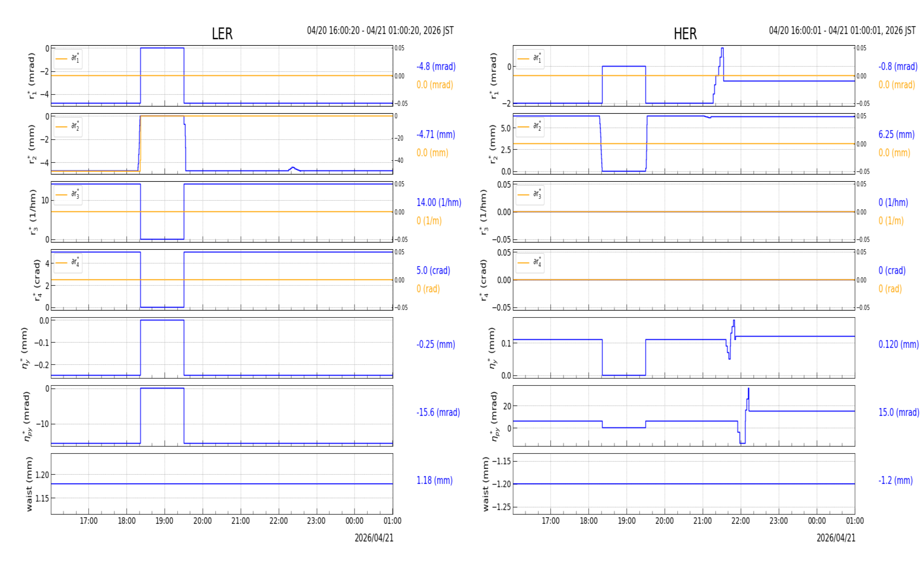Click the ∂r4* legend in LER r4 plot
Image resolution: width=924 pixels, height=565 pixels.
click(x=68, y=263)
